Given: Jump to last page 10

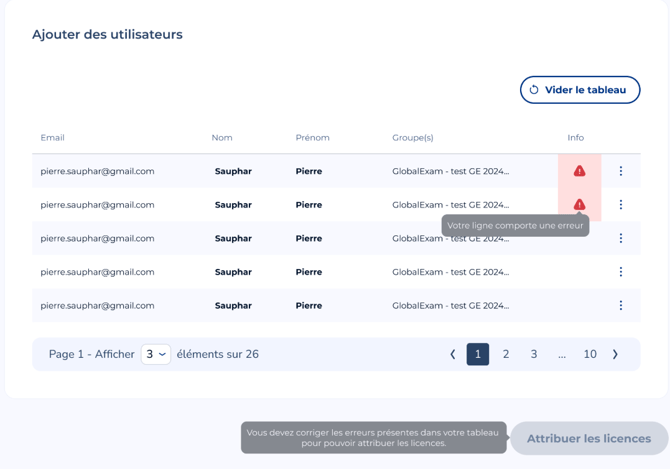Looking at the screenshot, I should click(x=590, y=354).
